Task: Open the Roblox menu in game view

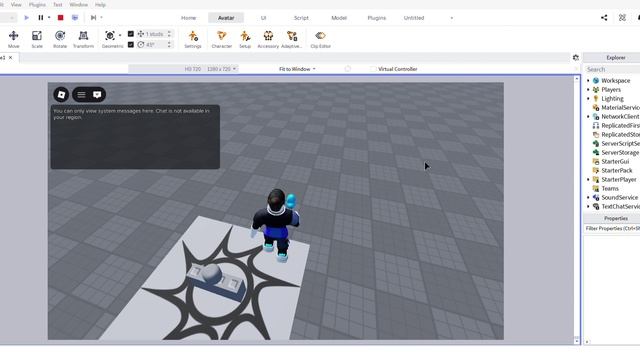Action: pos(61,95)
